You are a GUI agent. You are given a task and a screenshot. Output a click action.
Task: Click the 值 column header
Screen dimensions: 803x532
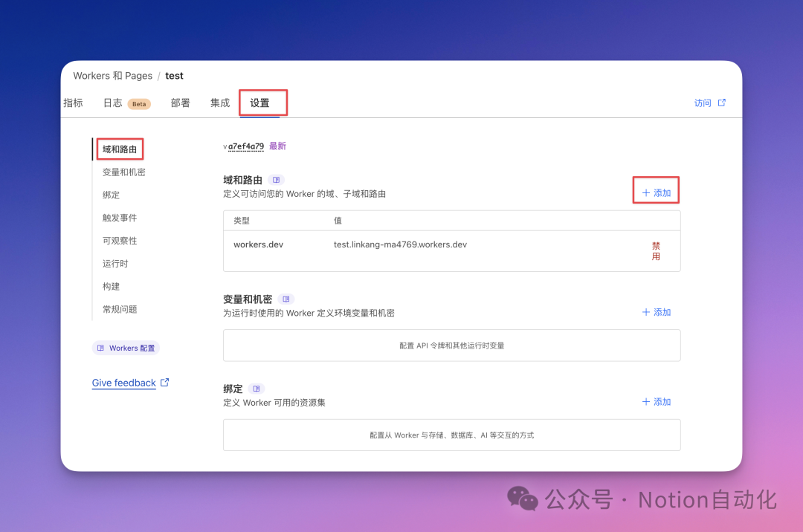(338, 221)
